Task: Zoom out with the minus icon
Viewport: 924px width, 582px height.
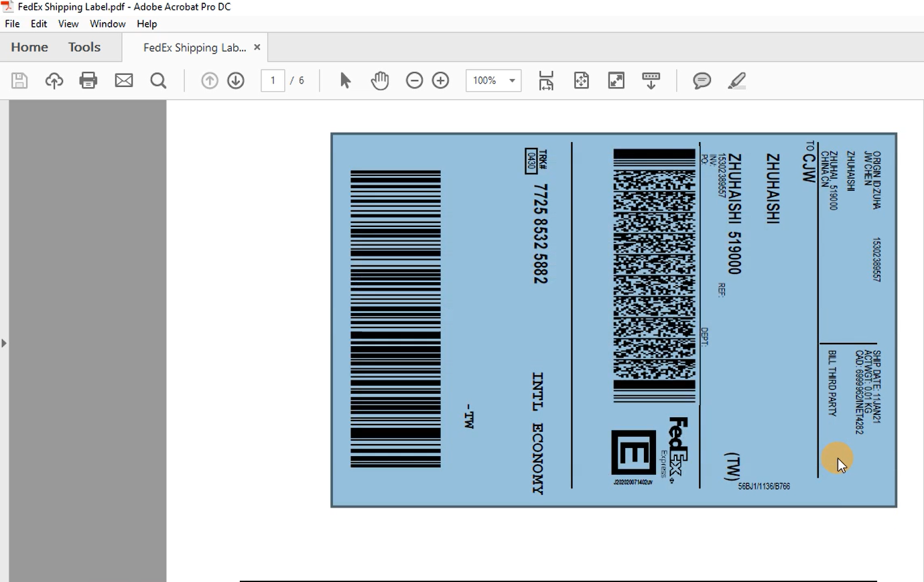Action: click(415, 81)
